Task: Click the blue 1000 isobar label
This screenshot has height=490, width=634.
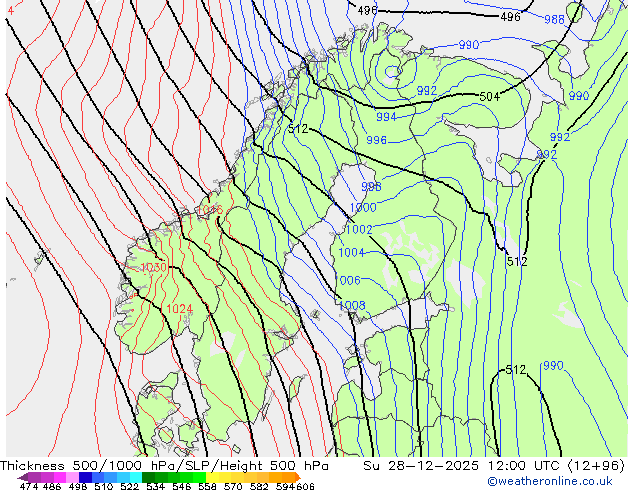Action: tap(363, 207)
